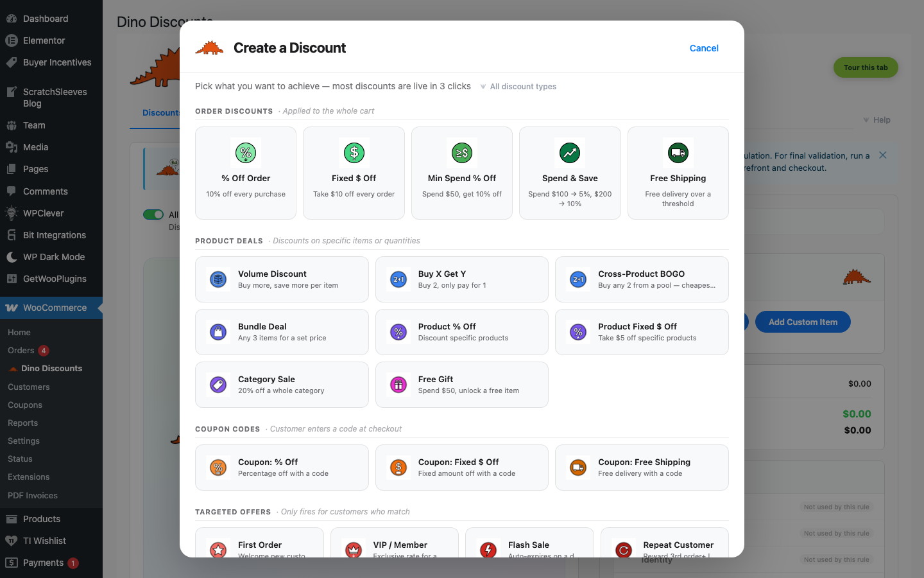Open Buyer Incentives in sidebar
Viewport: 924px width, 578px height.
click(51, 62)
